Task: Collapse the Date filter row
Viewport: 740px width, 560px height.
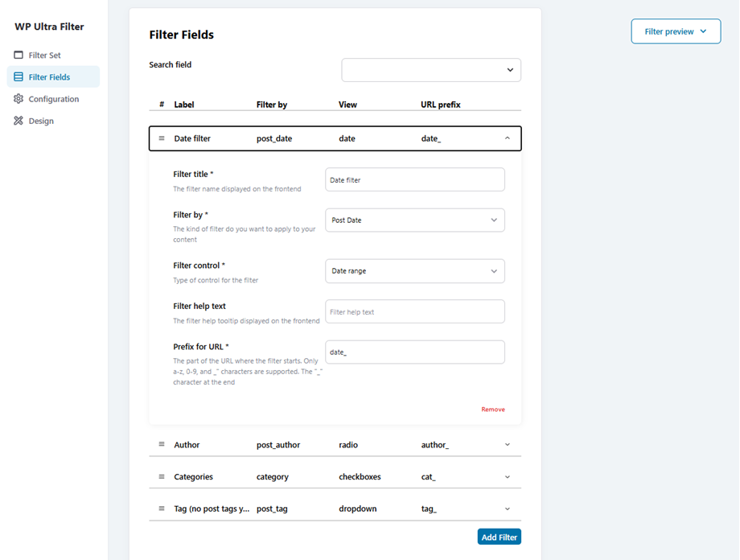Action: coord(508,138)
